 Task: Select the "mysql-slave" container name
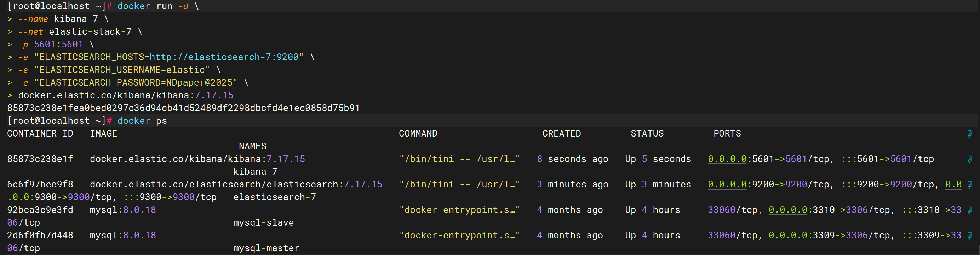(x=264, y=223)
